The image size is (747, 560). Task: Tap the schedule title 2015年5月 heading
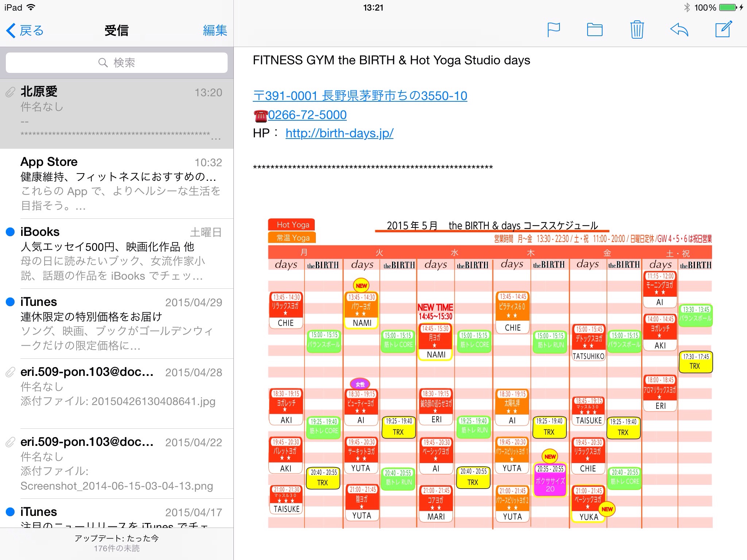click(492, 225)
